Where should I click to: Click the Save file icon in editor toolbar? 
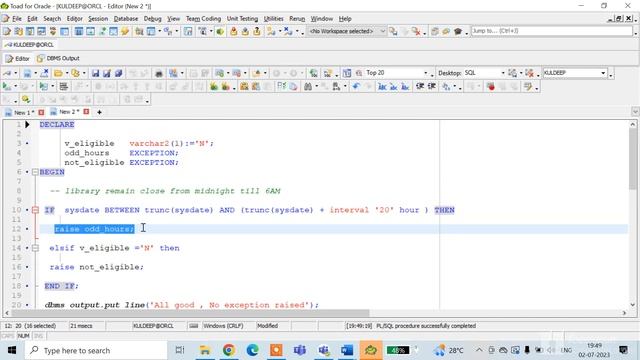click(x=95, y=73)
